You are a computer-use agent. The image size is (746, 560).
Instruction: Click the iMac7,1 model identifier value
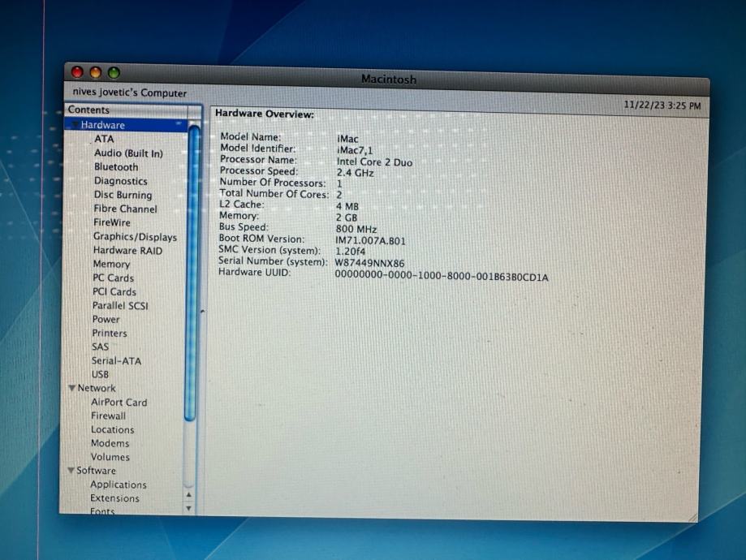(355, 150)
